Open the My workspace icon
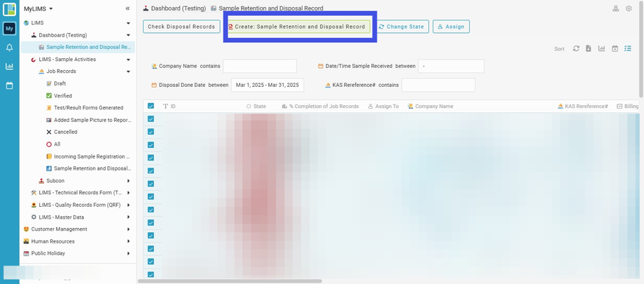The height and width of the screenshot is (284, 644). 9,28
